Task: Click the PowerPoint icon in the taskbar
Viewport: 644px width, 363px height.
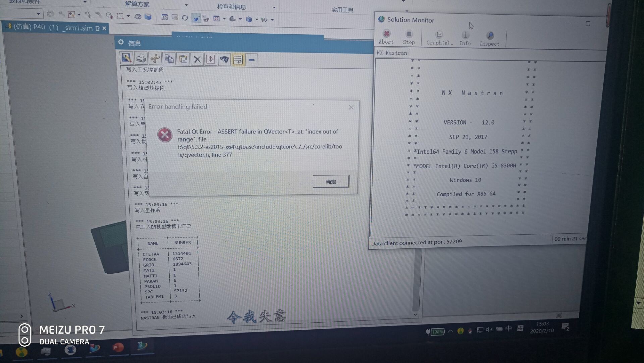Action: pos(117,348)
